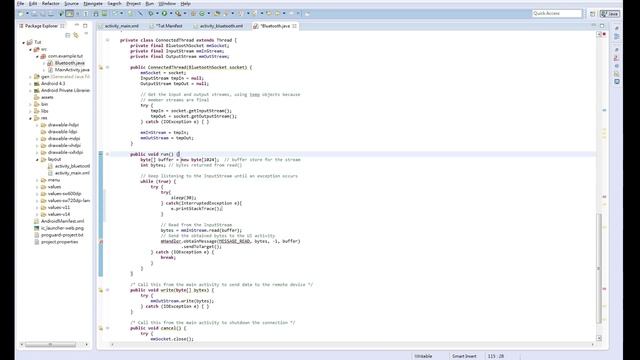The image size is (640, 360).
Task: Collapse the layout folder node
Action: tap(38, 160)
